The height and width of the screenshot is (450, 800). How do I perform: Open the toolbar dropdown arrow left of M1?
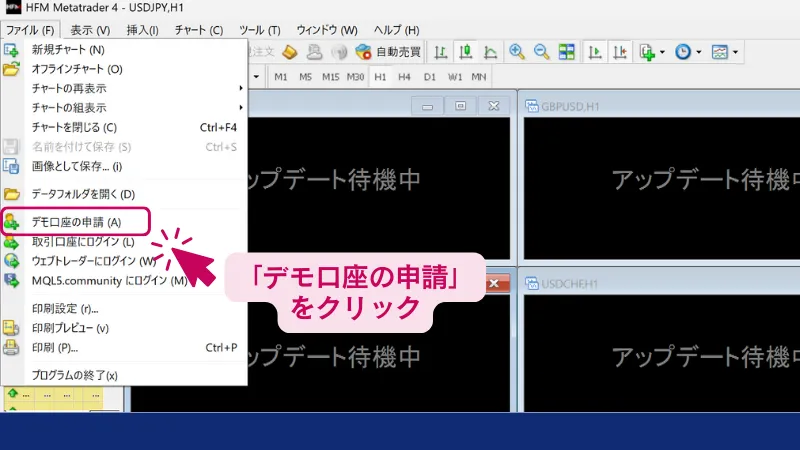pyautogui.click(x=256, y=77)
